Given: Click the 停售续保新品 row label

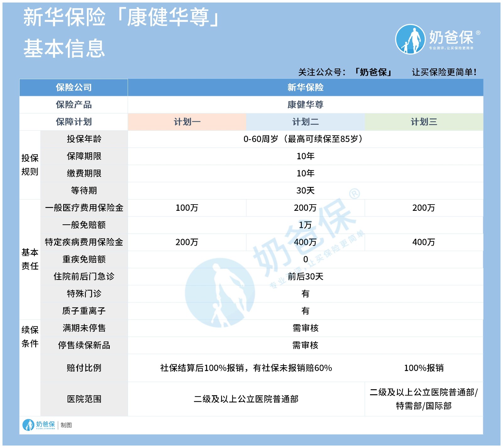Looking at the screenshot, I should pyautogui.click(x=84, y=346).
